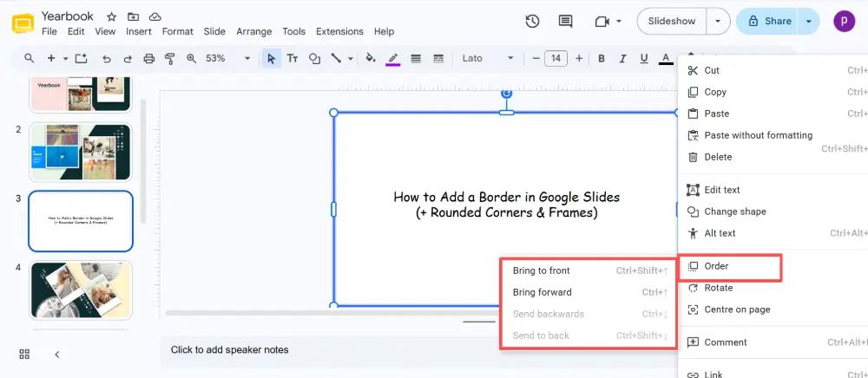The width and height of the screenshot is (868, 378).
Task: Select the paint format roller
Action: coord(170,59)
